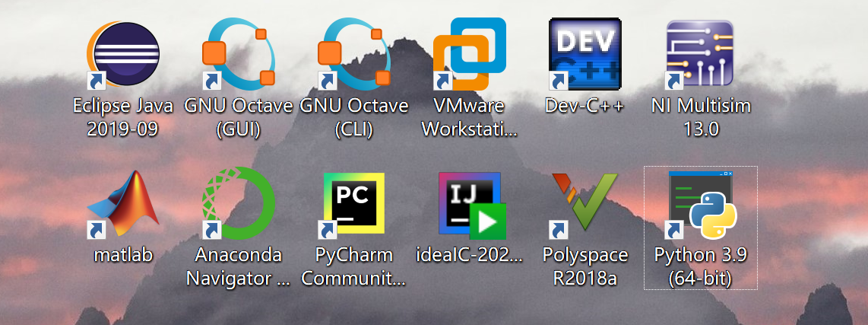The width and height of the screenshot is (868, 325).
Task: Open the GNU Octave (GUI) shortcut icon
Action: point(239,54)
